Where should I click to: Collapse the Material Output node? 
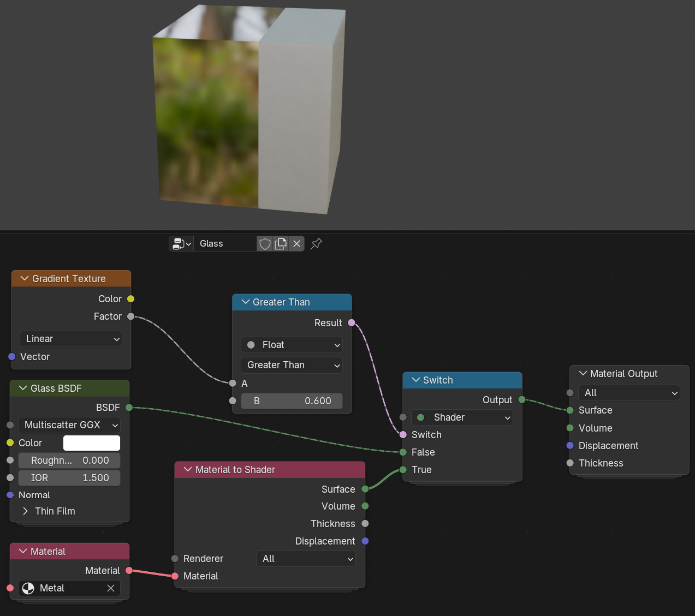click(583, 373)
